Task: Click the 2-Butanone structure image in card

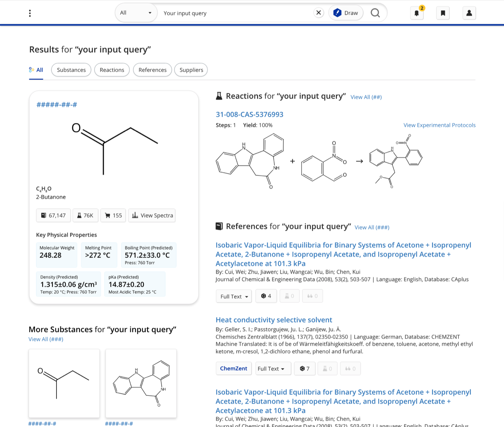Action: coord(114,148)
